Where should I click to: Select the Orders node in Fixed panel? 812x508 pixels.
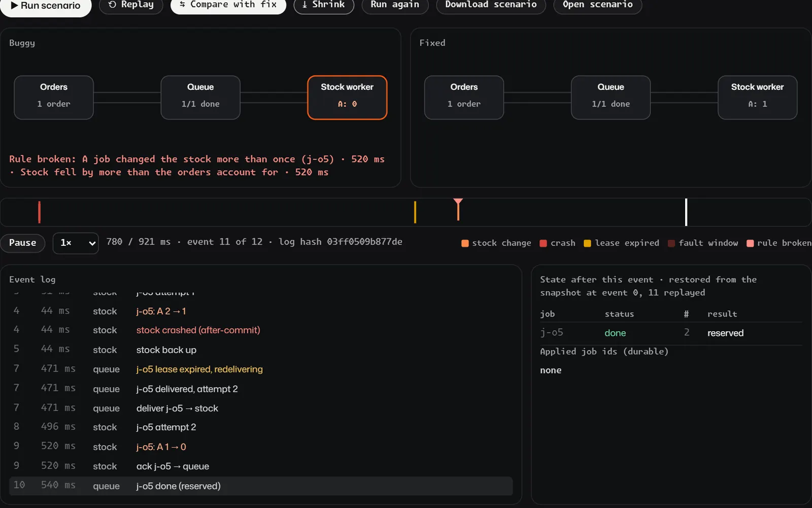coord(464,98)
